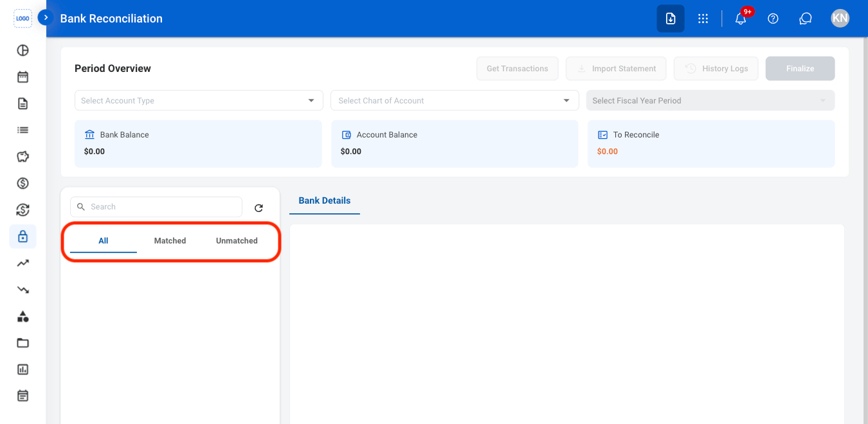
Task: Open the KN user avatar menu
Action: click(x=840, y=19)
